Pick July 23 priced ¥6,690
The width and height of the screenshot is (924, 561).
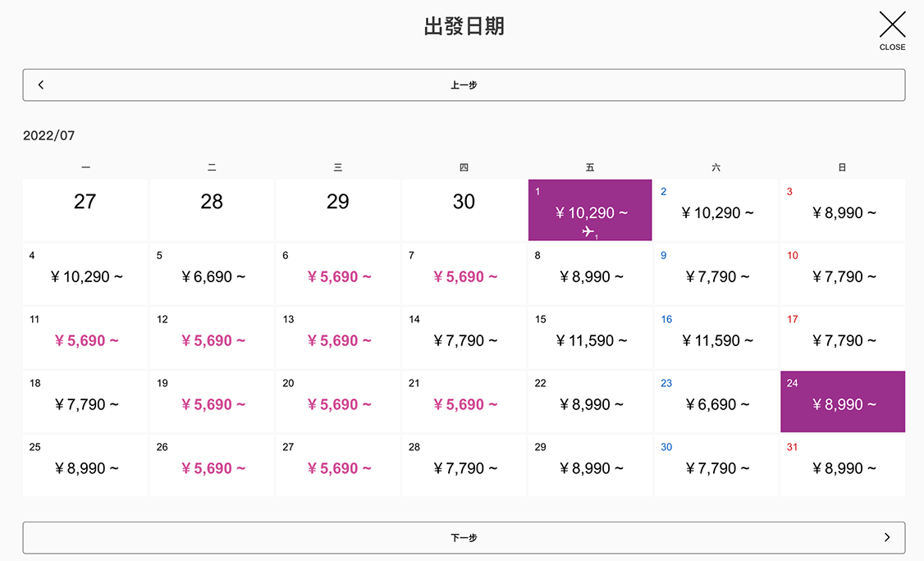point(716,402)
